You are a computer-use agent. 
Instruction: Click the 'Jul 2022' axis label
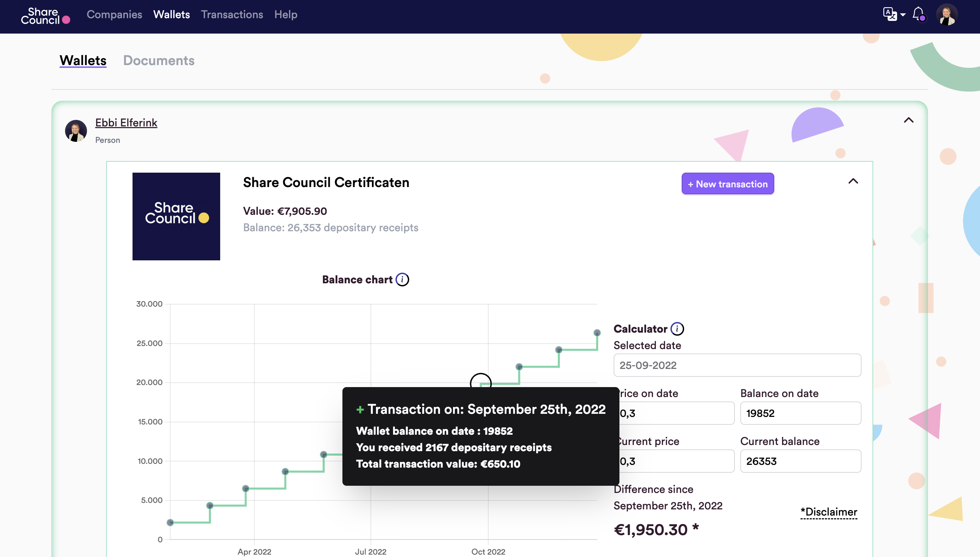pyautogui.click(x=370, y=552)
